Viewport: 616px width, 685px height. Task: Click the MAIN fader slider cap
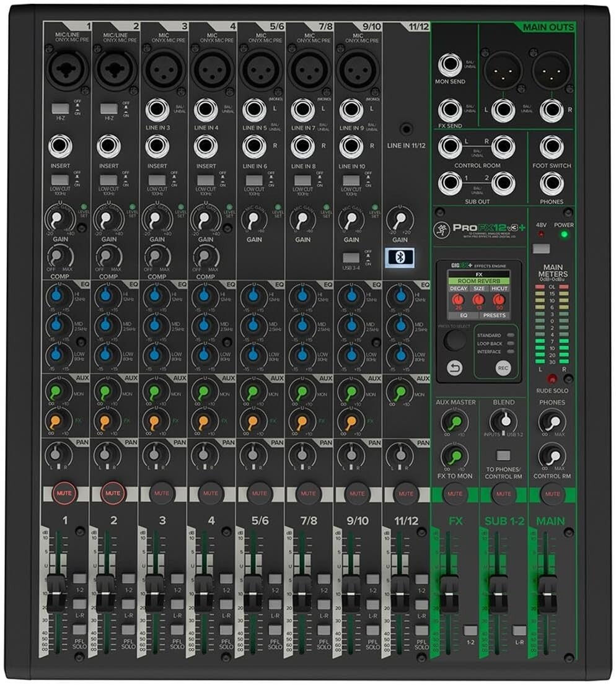point(546,585)
